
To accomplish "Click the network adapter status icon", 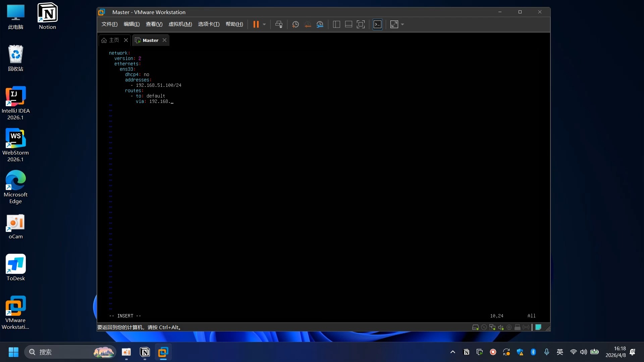I will point(492,327).
